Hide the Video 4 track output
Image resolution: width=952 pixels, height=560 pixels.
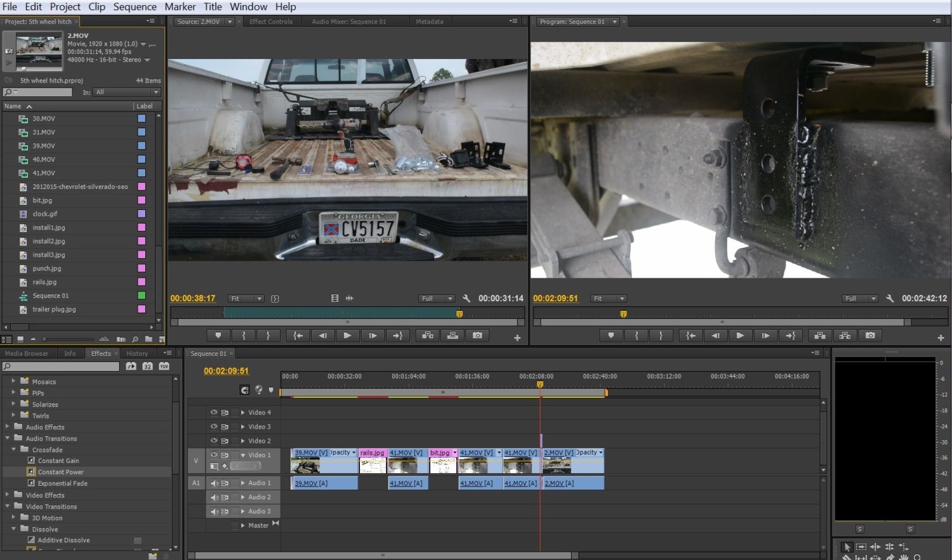tap(214, 412)
